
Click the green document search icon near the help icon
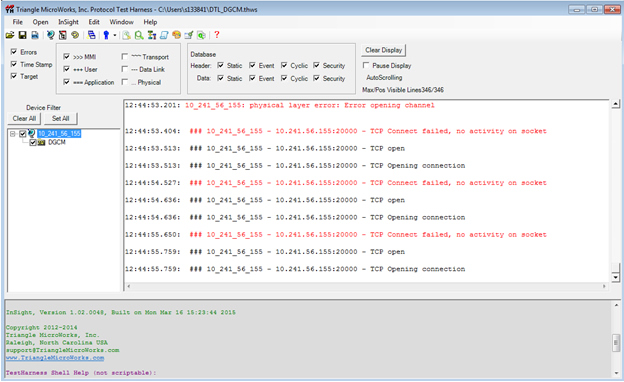click(x=201, y=35)
